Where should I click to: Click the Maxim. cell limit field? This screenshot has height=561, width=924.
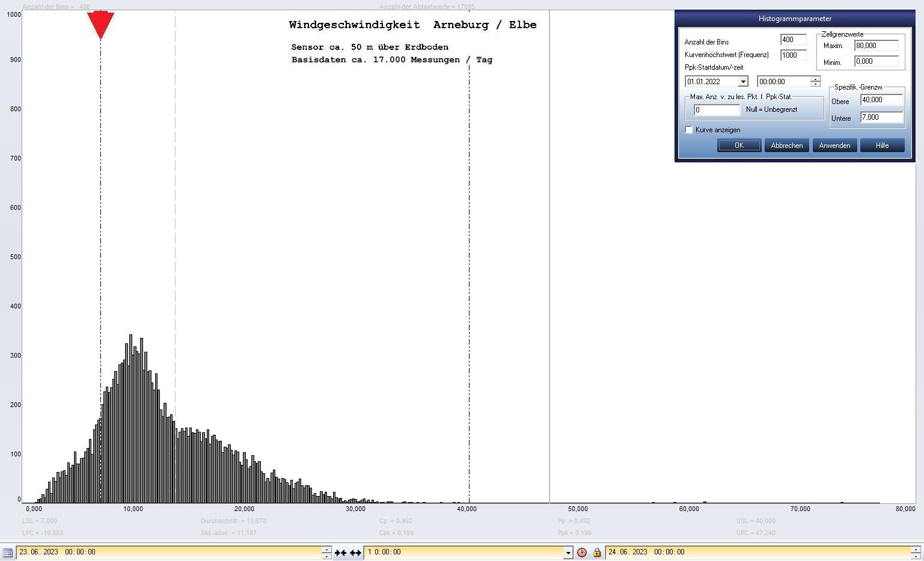coord(876,46)
